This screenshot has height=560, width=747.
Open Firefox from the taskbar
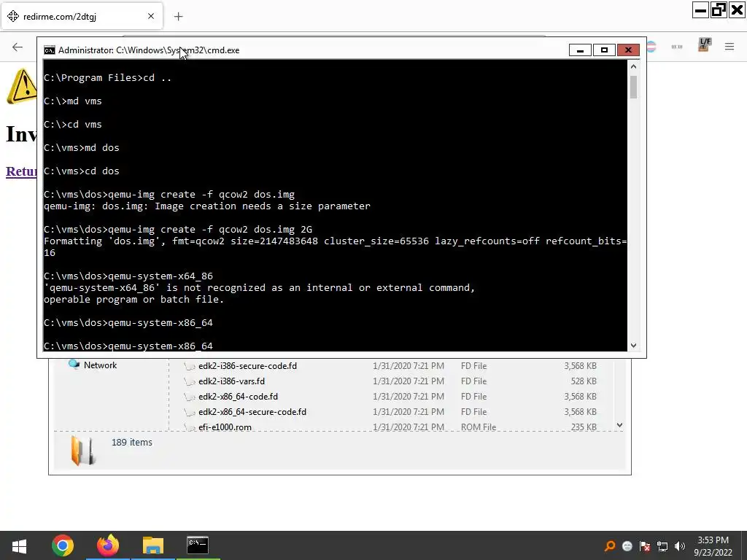click(x=108, y=545)
